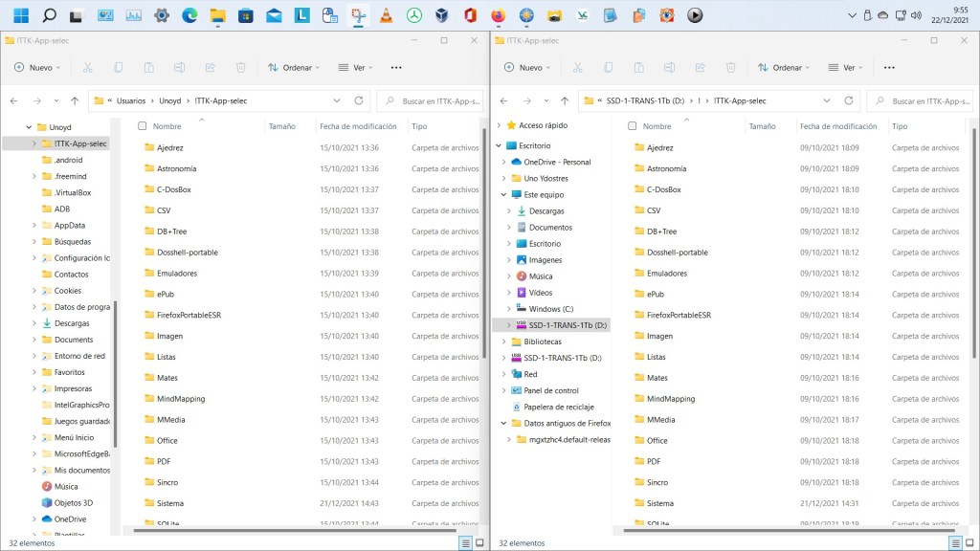
Task: Sort by Fecha de modificación in left window
Action: 358,126
